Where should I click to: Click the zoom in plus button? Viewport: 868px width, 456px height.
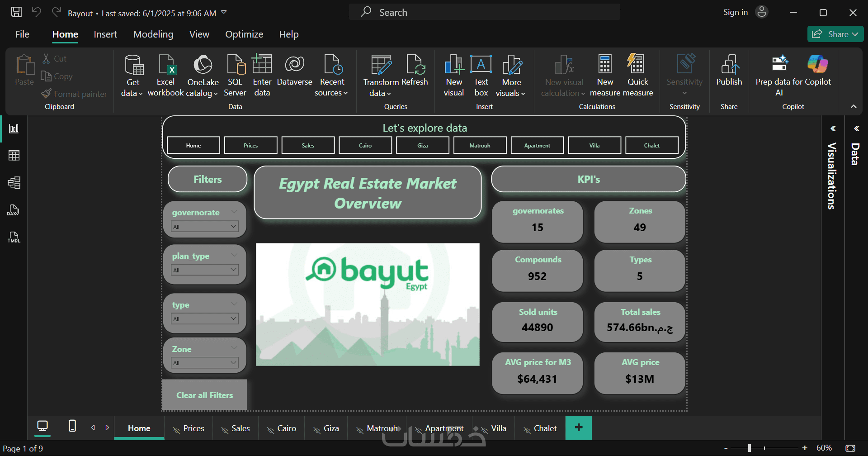click(x=805, y=448)
